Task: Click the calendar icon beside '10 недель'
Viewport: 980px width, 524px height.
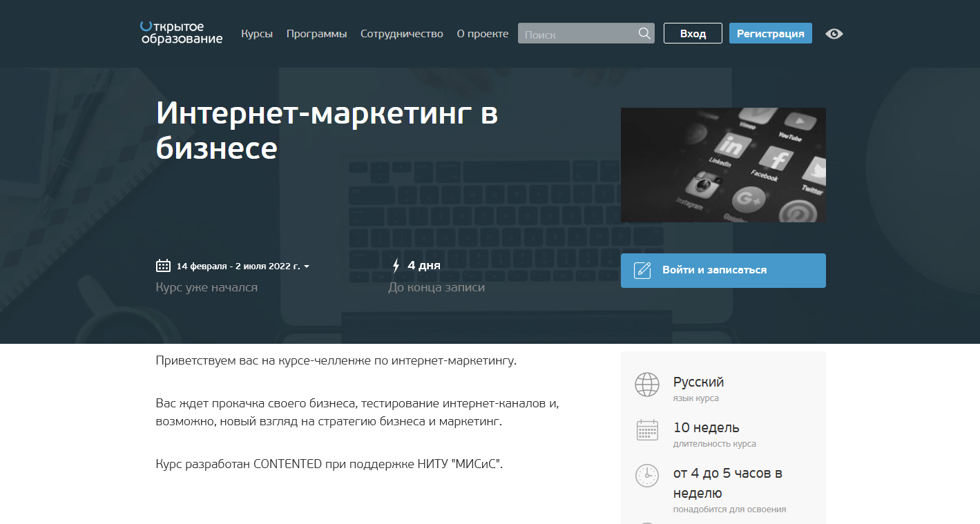Action: 647,429
